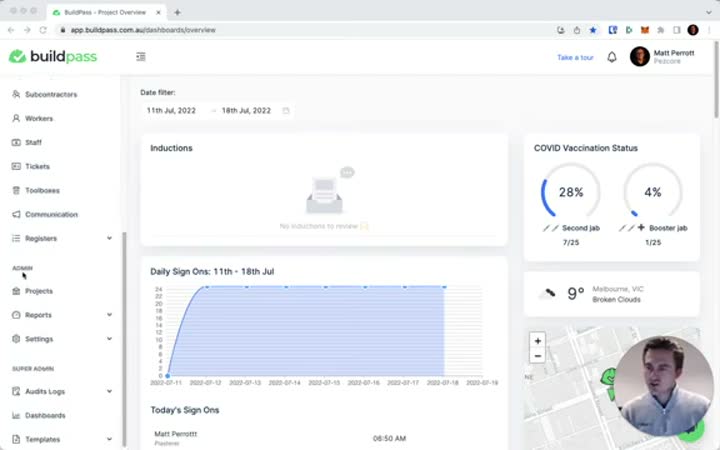Expand the Templates menu chevron
720x450 pixels.
tap(109, 439)
